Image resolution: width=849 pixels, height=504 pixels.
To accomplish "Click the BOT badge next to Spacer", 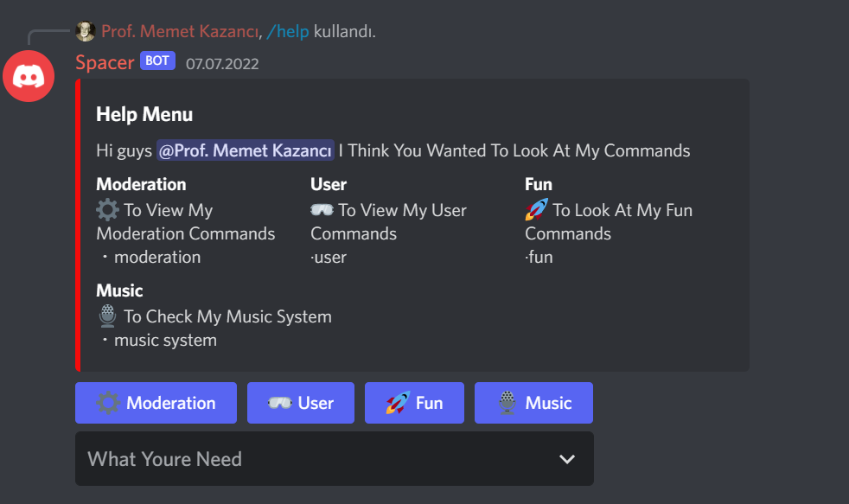I will point(157,61).
